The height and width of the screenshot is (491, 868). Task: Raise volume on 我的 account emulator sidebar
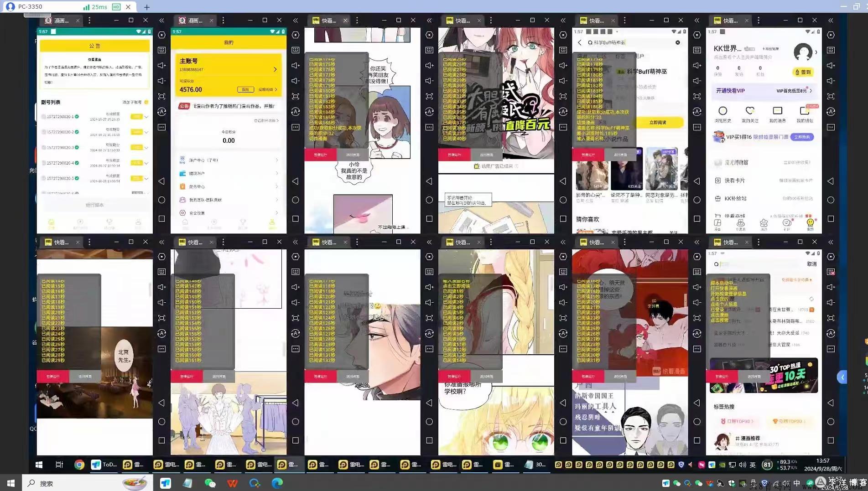pyautogui.click(x=296, y=65)
